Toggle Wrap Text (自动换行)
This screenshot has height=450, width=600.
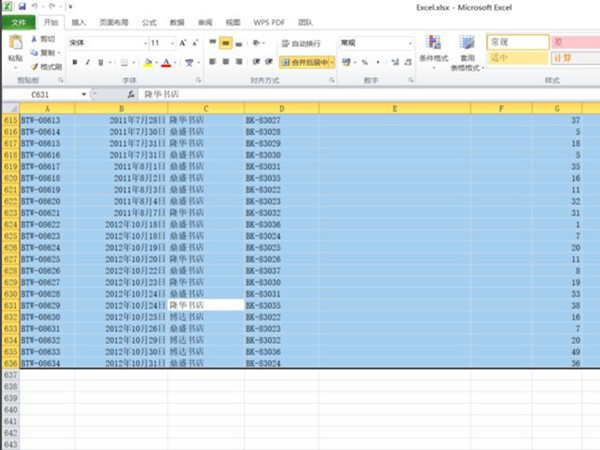click(298, 44)
